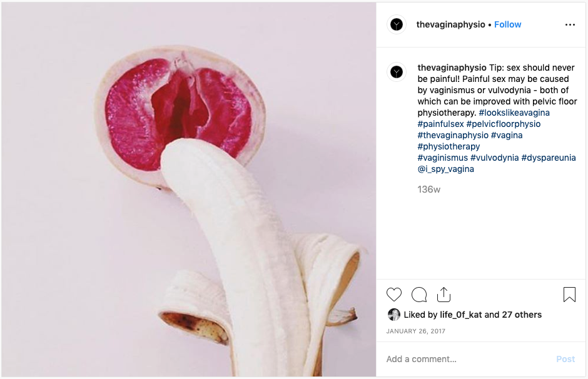Share the post via share icon
The width and height of the screenshot is (588, 379).
pyautogui.click(x=444, y=295)
